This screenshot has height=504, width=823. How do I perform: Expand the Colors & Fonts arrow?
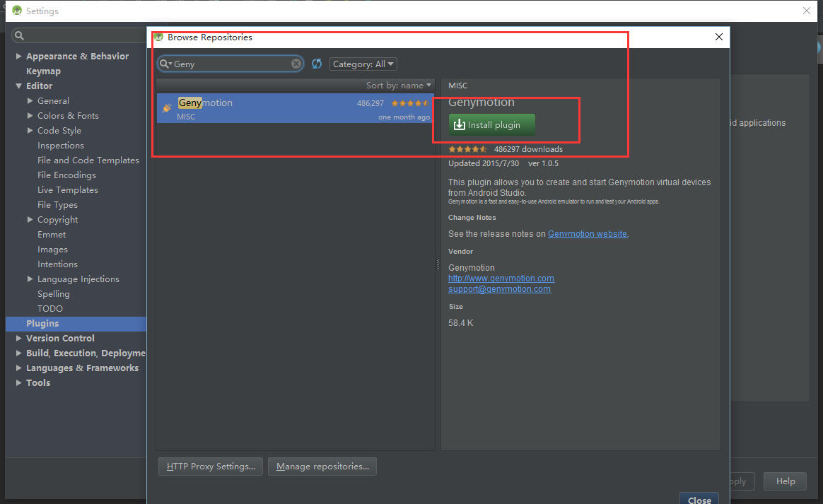pos(30,115)
